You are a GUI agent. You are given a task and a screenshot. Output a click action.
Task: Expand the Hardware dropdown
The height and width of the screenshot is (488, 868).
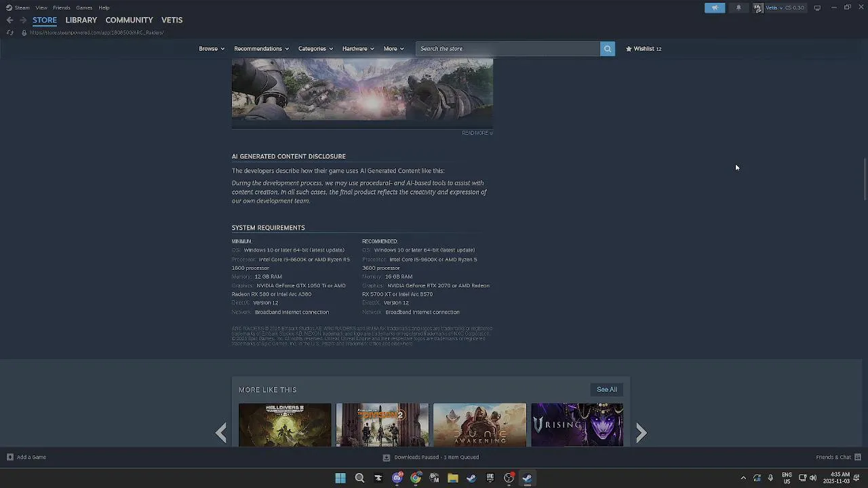click(358, 49)
